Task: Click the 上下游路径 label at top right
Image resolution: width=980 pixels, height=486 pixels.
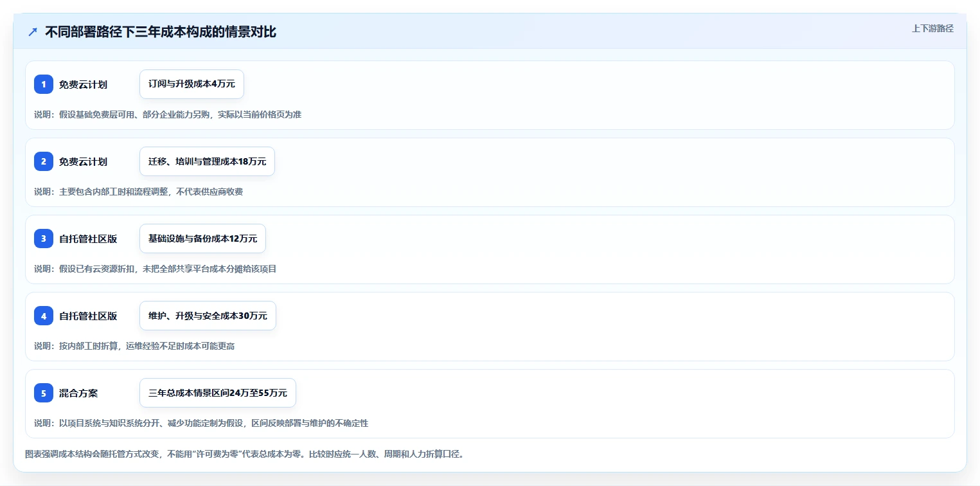Action: point(932,28)
